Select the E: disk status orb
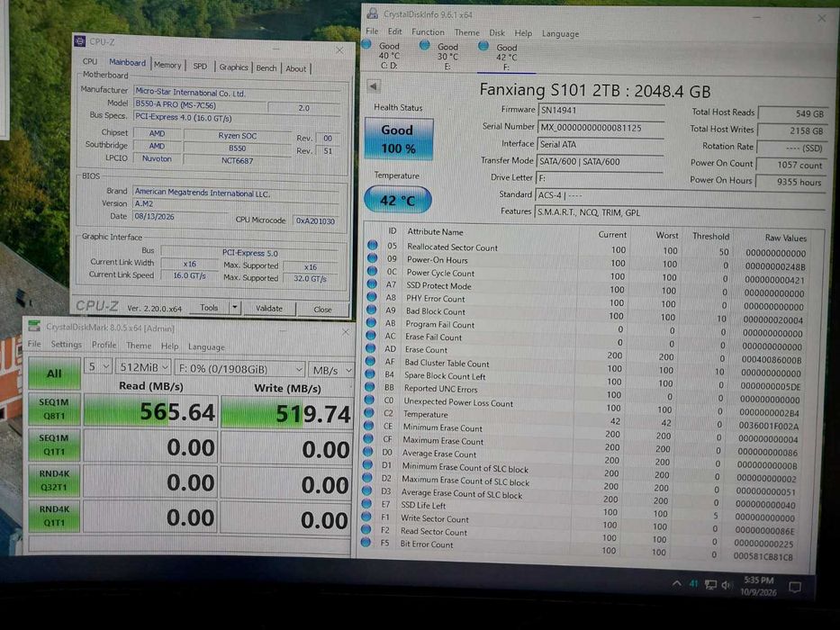 tap(425, 45)
